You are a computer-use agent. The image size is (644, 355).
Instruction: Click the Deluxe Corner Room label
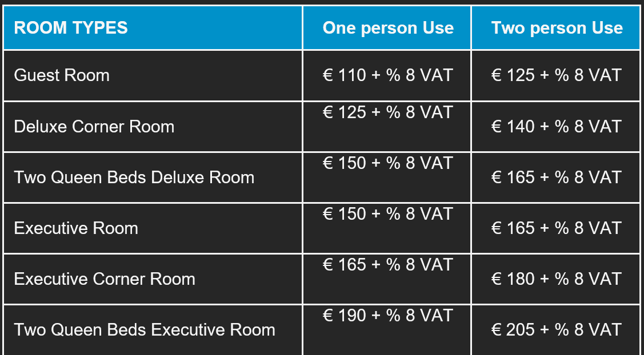click(94, 126)
